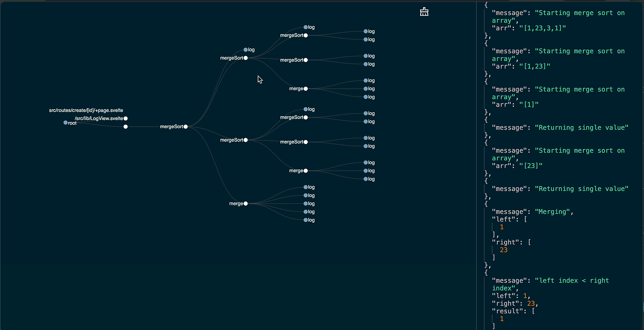Collapse the upper merge node

[305, 88]
